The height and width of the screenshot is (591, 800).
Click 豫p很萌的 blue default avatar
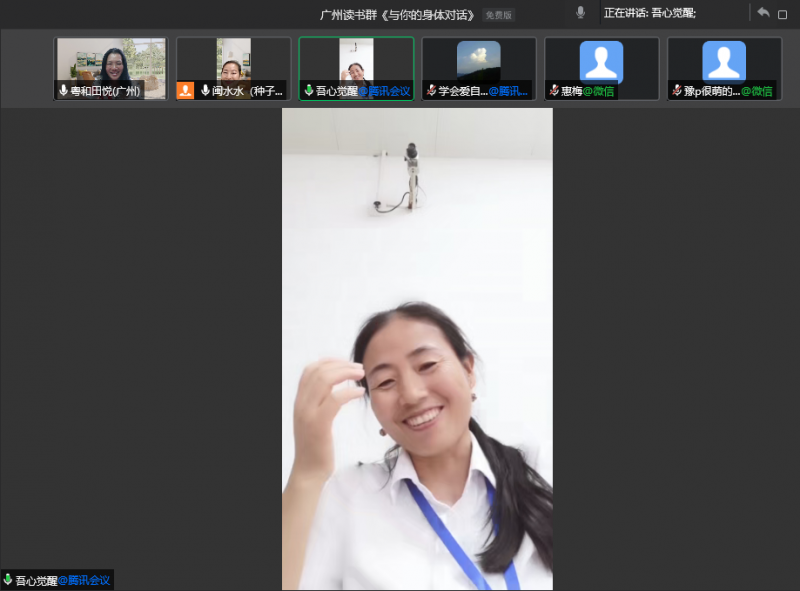click(x=724, y=61)
